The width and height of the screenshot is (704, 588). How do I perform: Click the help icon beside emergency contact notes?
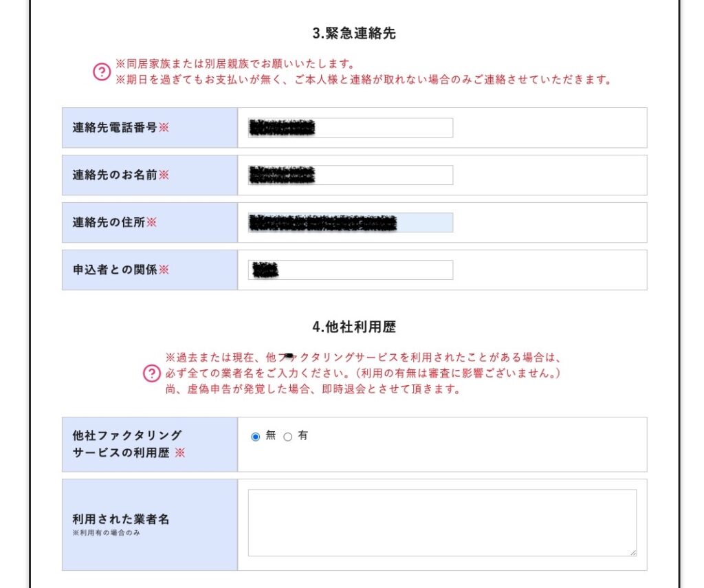102,72
